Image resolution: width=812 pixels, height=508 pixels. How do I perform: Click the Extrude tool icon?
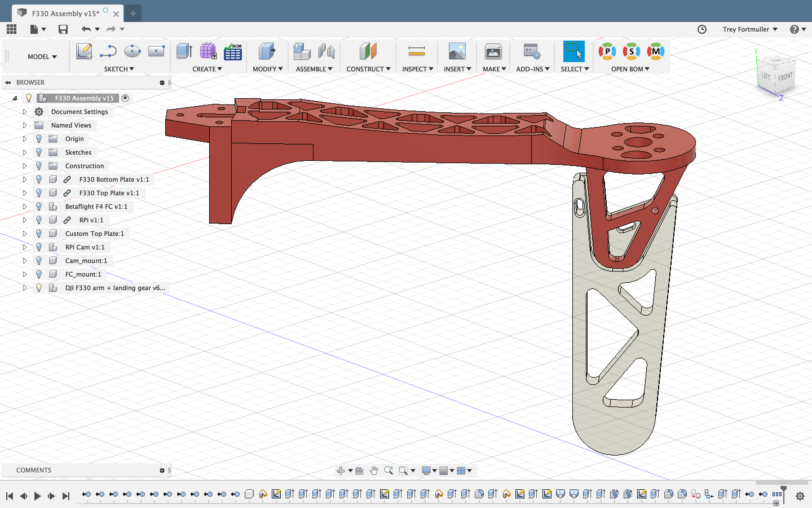point(184,51)
